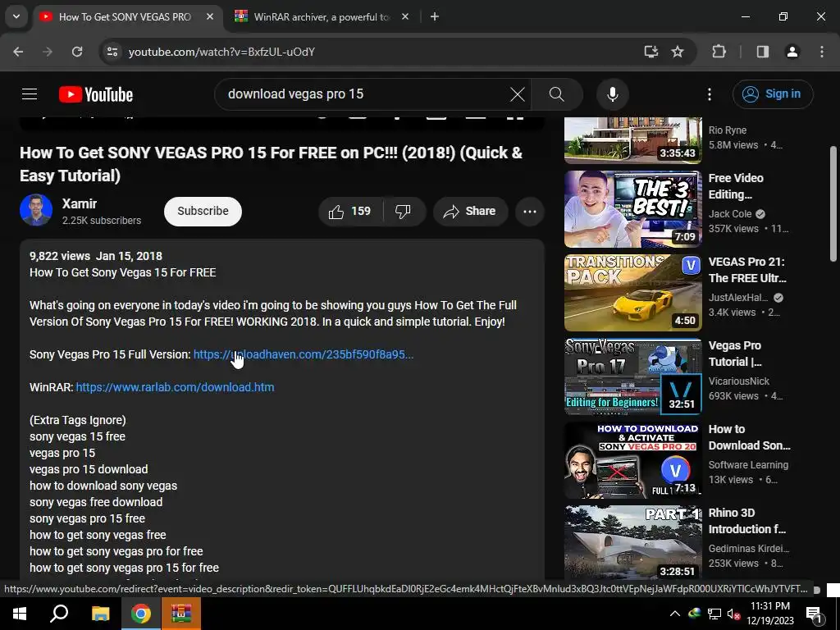
Task: Click the Share button
Action: [x=470, y=211]
